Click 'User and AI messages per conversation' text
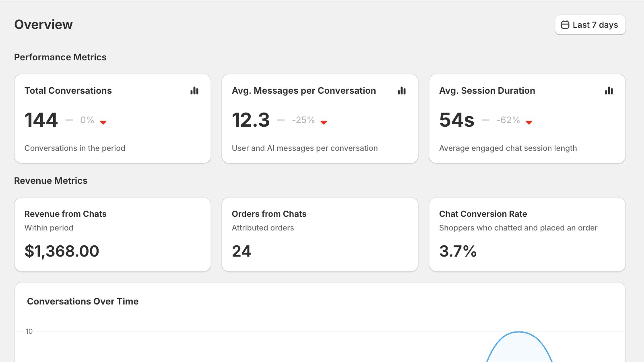644x362 pixels. coord(305,148)
